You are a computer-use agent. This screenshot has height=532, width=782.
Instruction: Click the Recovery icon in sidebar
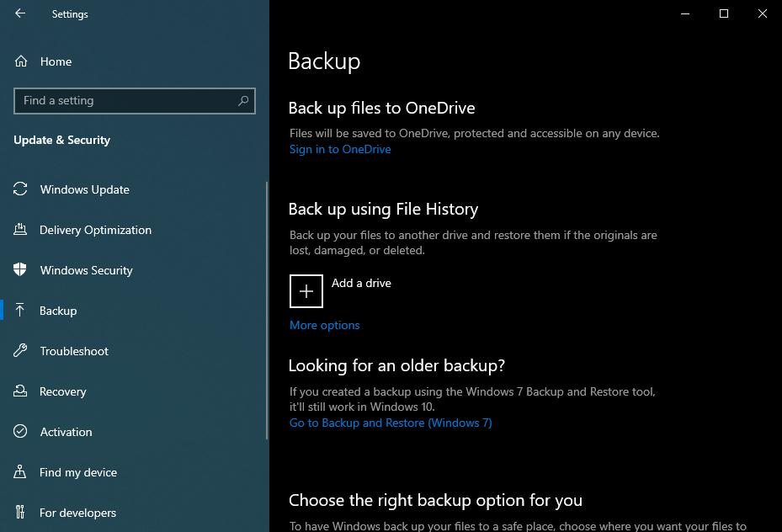click(x=21, y=391)
